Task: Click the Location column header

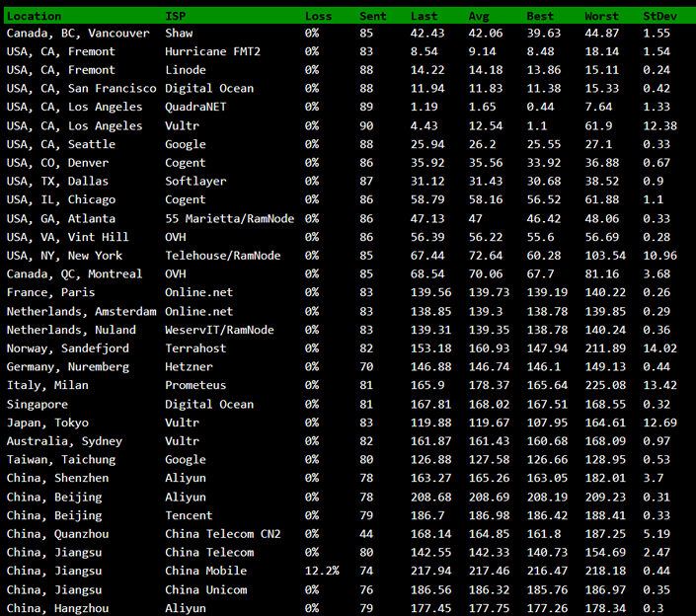Action: [x=35, y=17]
